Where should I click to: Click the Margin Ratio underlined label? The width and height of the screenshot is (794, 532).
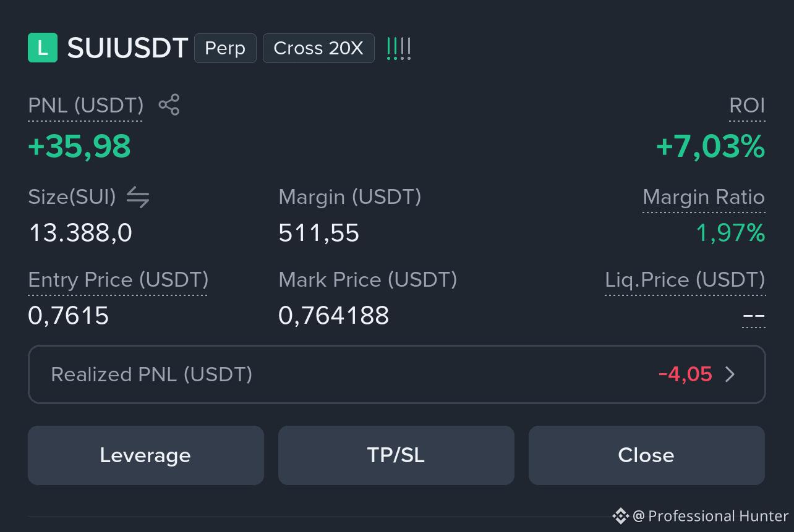[x=704, y=197]
